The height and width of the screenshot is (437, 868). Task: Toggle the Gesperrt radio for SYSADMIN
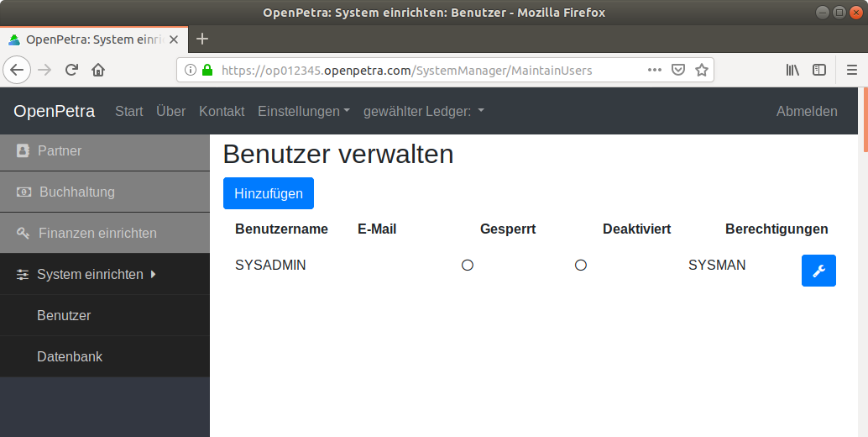(468, 266)
